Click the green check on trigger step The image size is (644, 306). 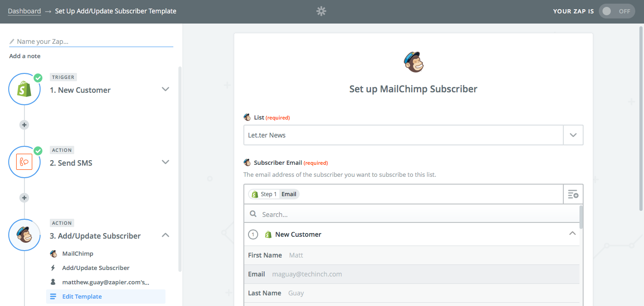38,78
